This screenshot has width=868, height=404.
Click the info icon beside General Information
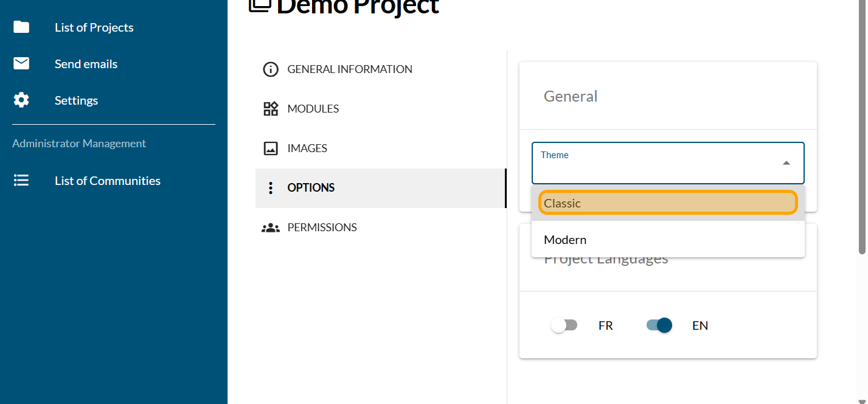click(x=271, y=69)
